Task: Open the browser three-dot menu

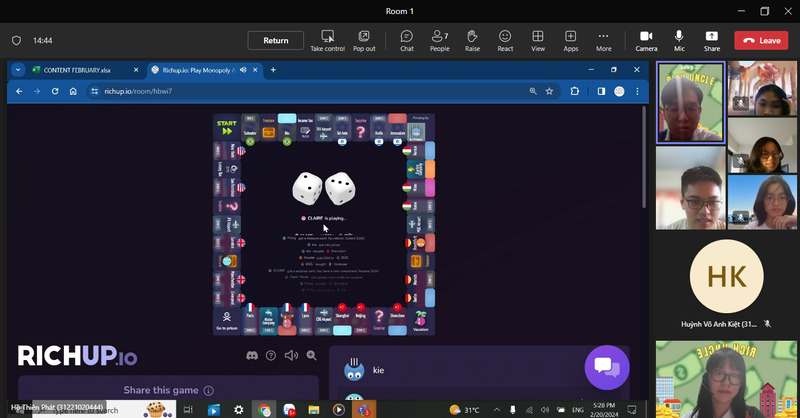Action: (x=637, y=91)
